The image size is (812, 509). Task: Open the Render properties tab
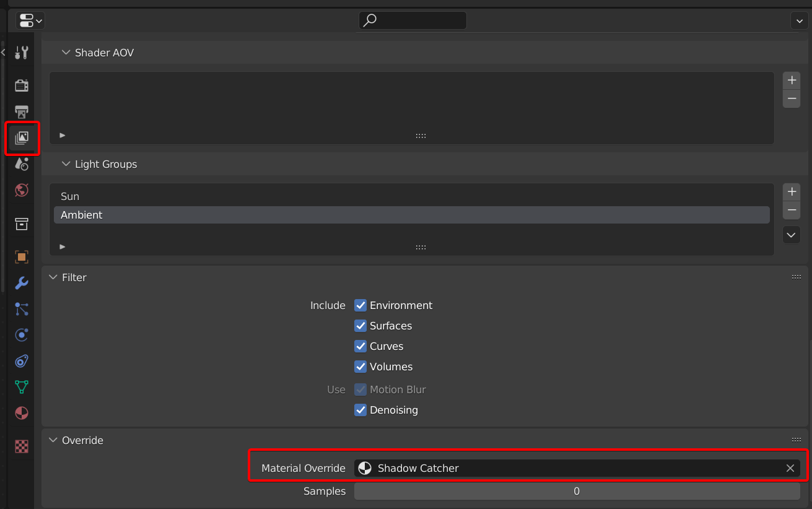(22, 85)
